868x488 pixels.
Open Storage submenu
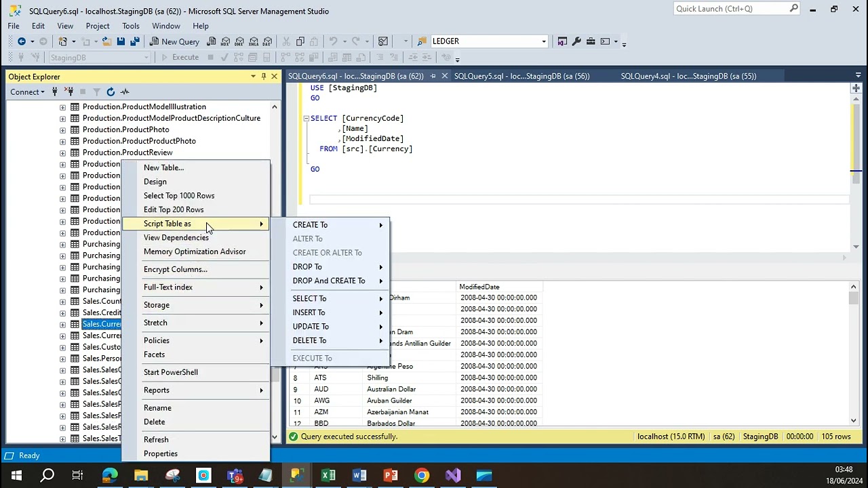click(x=195, y=305)
